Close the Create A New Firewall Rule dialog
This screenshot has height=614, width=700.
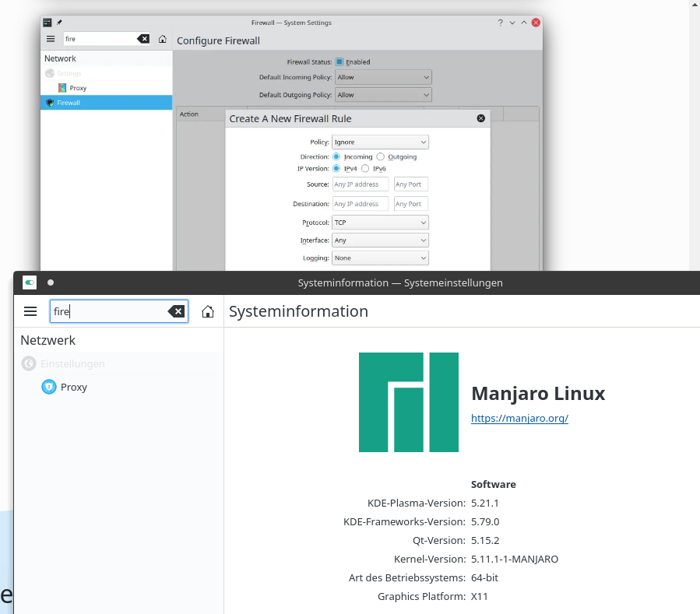(x=480, y=118)
